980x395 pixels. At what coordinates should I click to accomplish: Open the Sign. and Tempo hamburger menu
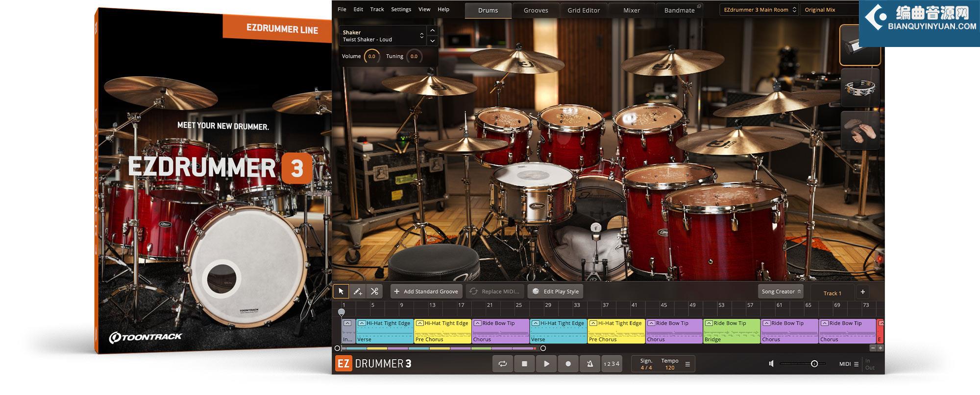(687, 364)
